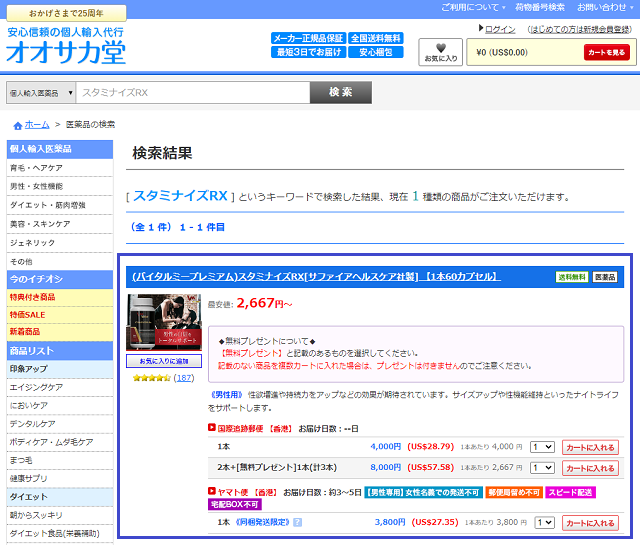Click the home icon in breadcrumb
This screenshot has width=640, height=545.
(18, 126)
